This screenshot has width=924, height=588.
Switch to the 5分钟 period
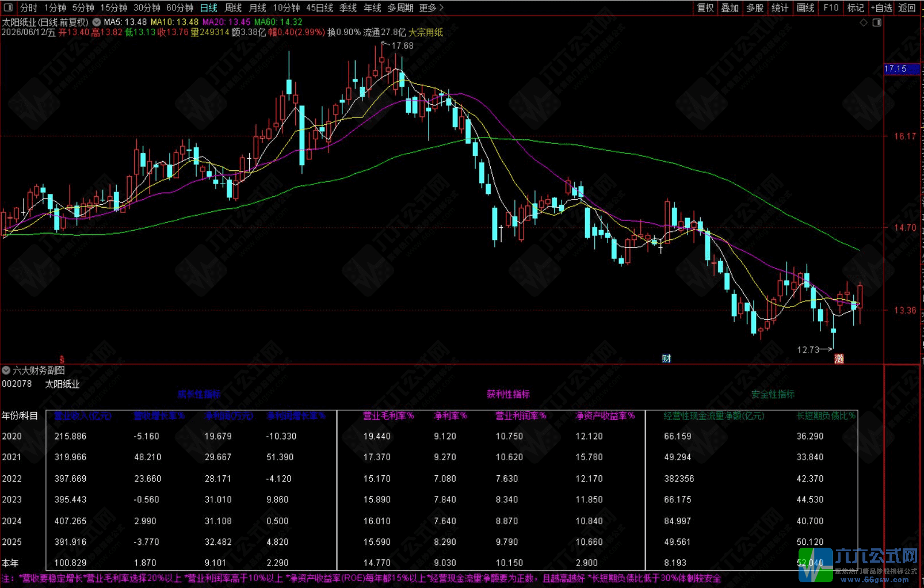pyautogui.click(x=83, y=7)
